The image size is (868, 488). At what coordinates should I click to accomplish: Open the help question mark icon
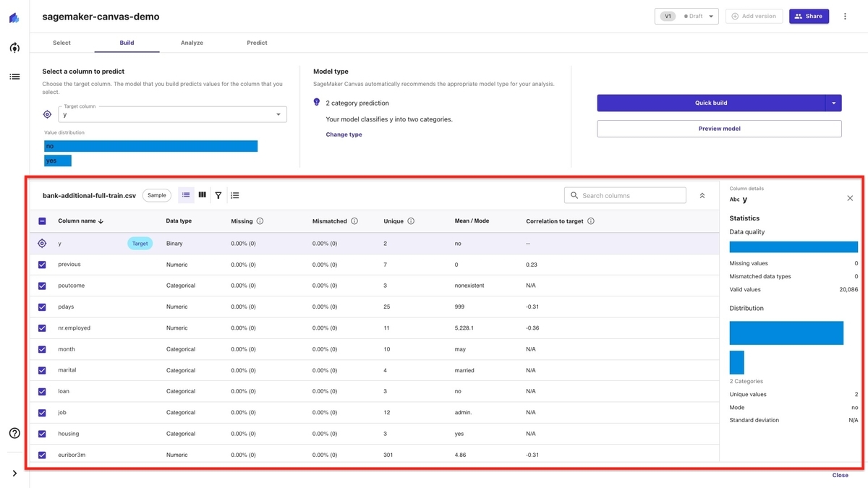pyautogui.click(x=14, y=434)
